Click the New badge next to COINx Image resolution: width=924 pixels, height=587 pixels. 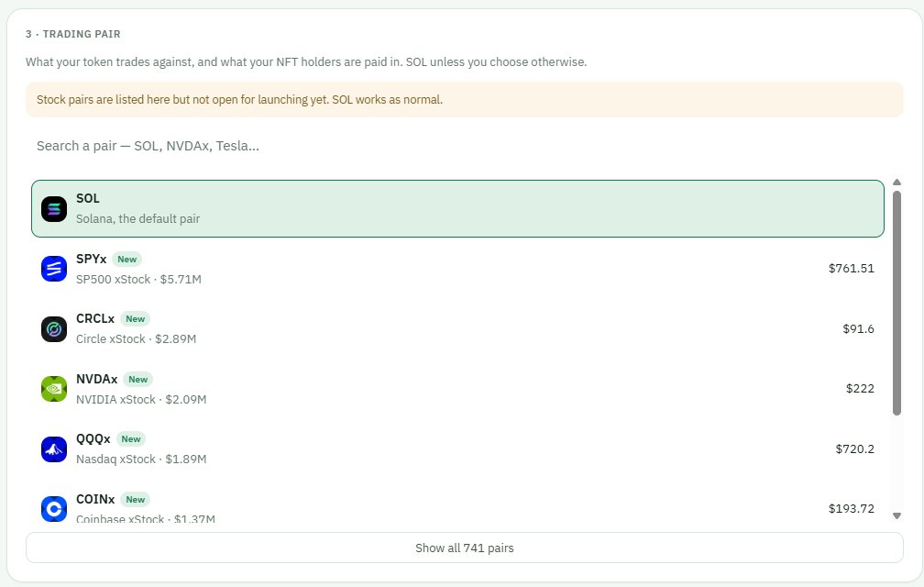click(x=135, y=500)
